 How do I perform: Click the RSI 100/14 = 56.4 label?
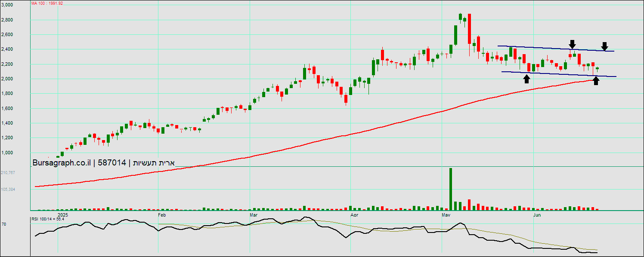(x=48, y=219)
